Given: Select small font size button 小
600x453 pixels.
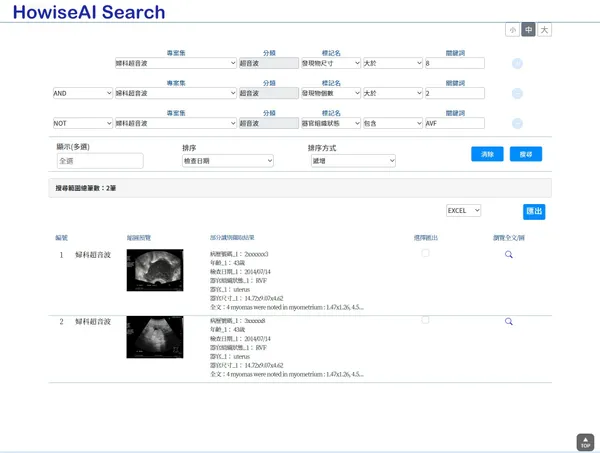Looking at the screenshot, I should coord(512,30).
